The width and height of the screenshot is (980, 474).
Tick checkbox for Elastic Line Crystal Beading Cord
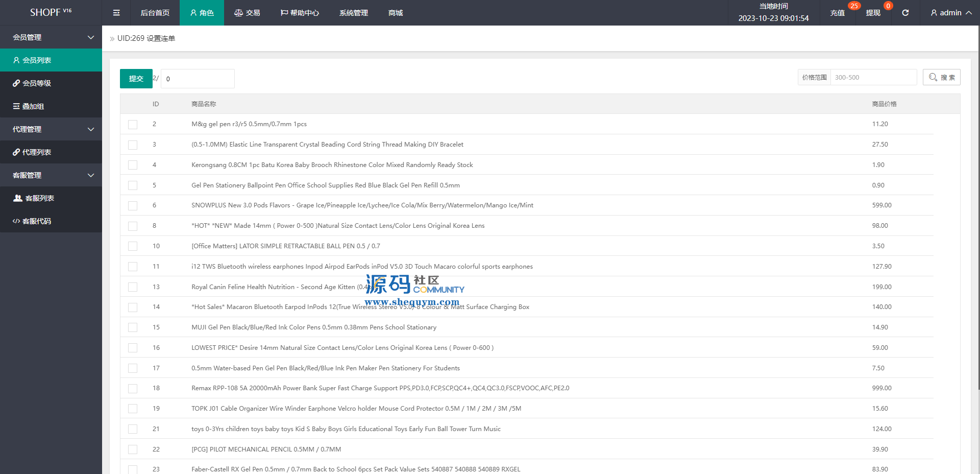[133, 145]
